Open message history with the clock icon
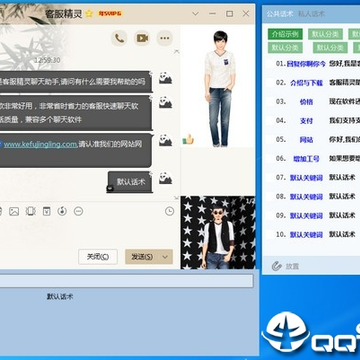 [x=170, y=211]
